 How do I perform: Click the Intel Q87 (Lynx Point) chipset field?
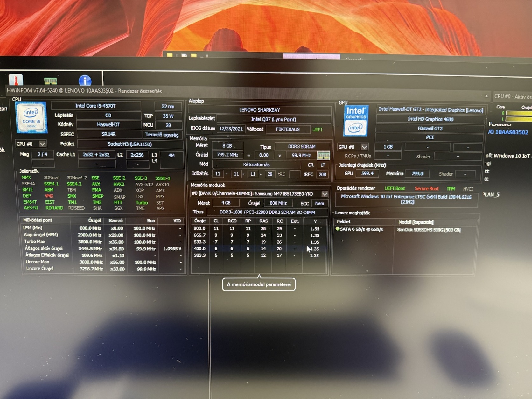(x=274, y=119)
